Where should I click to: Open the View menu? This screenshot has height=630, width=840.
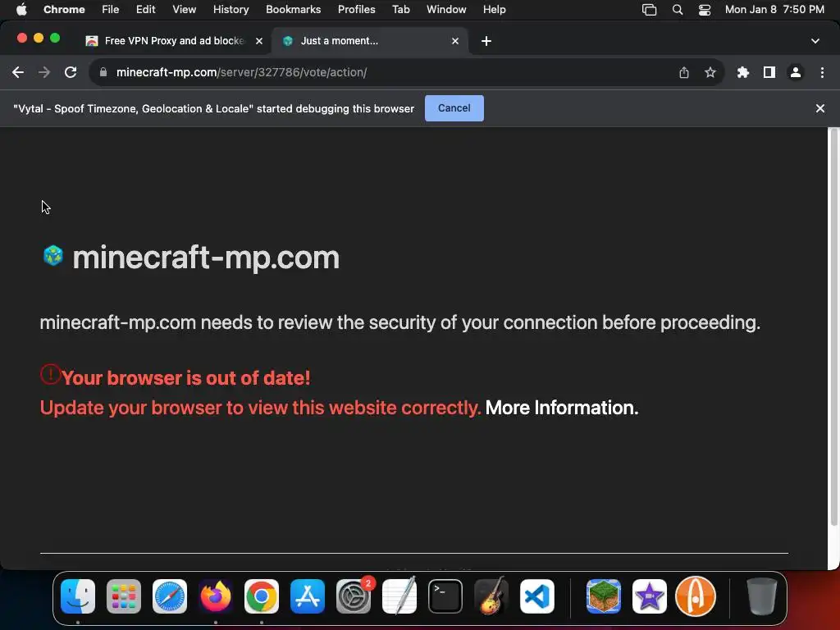pyautogui.click(x=184, y=10)
